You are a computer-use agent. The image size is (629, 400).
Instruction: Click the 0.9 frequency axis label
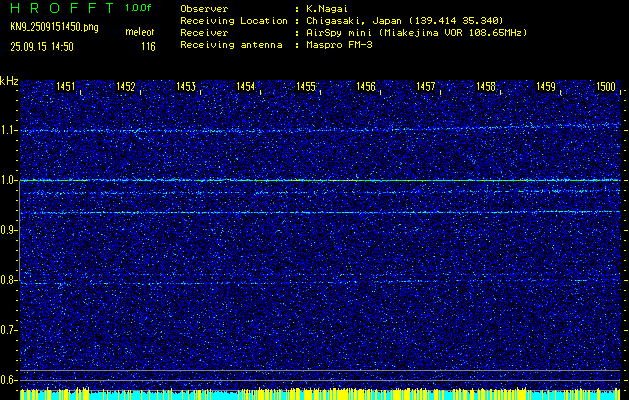pos(8,230)
